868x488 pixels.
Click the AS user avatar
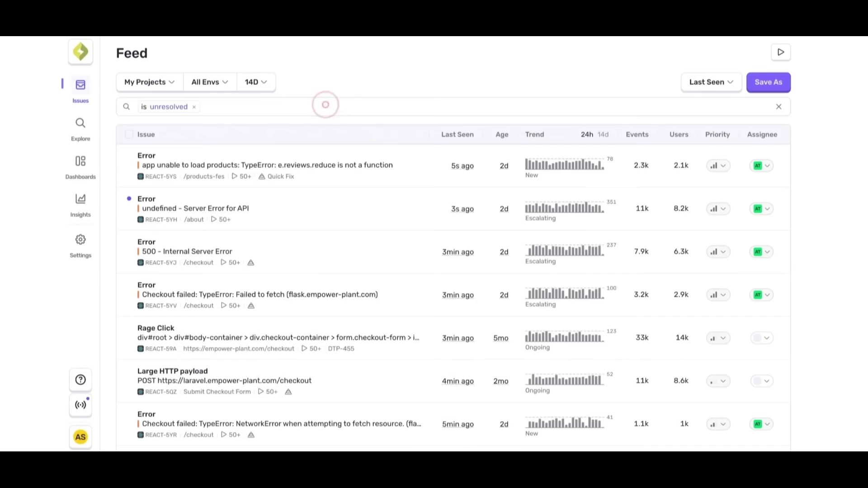coord(80,437)
